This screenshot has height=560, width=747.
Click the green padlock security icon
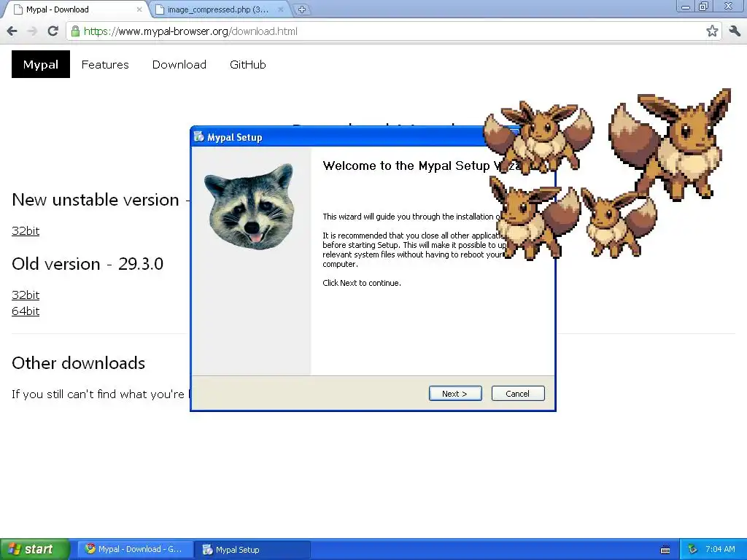pos(75,31)
